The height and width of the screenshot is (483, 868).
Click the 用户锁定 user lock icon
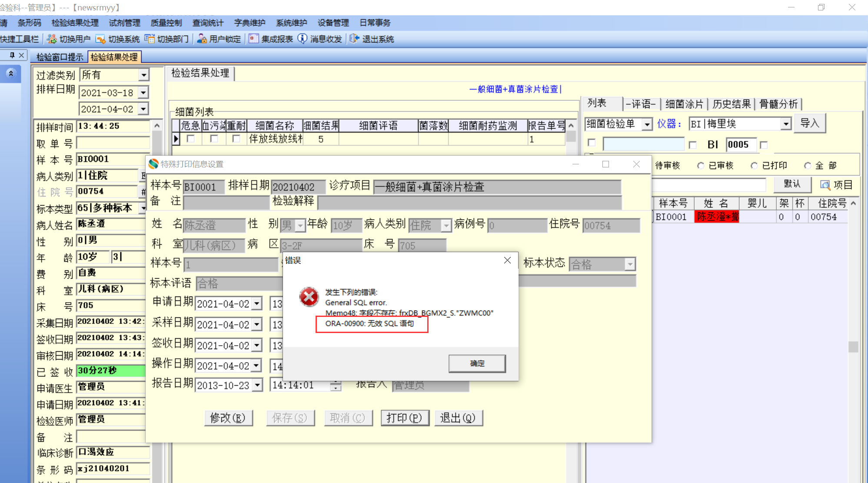[x=202, y=39]
